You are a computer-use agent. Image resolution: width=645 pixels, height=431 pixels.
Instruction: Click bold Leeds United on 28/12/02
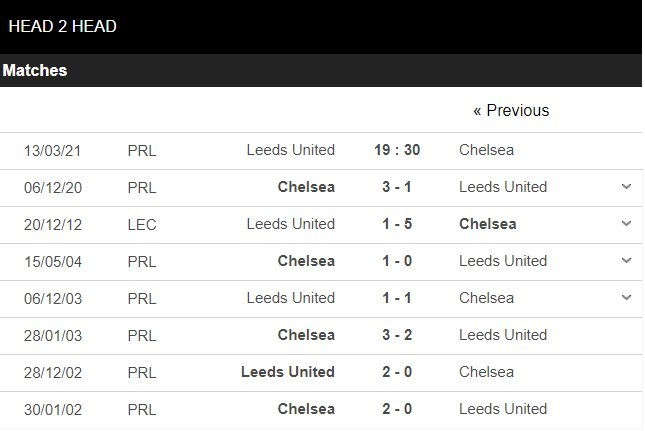pos(288,372)
